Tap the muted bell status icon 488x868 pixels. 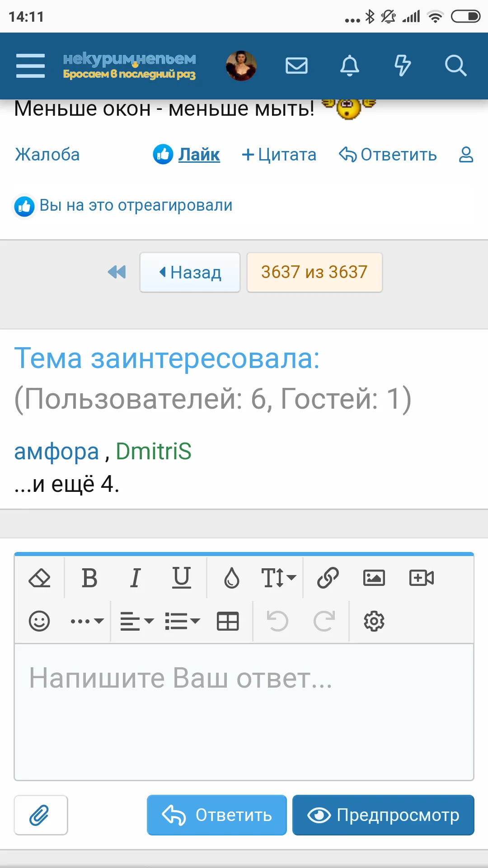click(388, 17)
